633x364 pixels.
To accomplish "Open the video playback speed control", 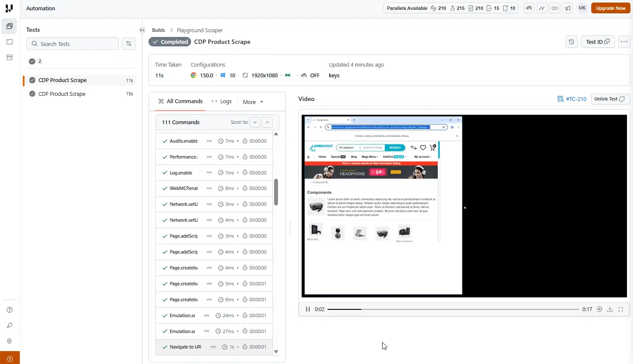I will (x=599, y=309).
